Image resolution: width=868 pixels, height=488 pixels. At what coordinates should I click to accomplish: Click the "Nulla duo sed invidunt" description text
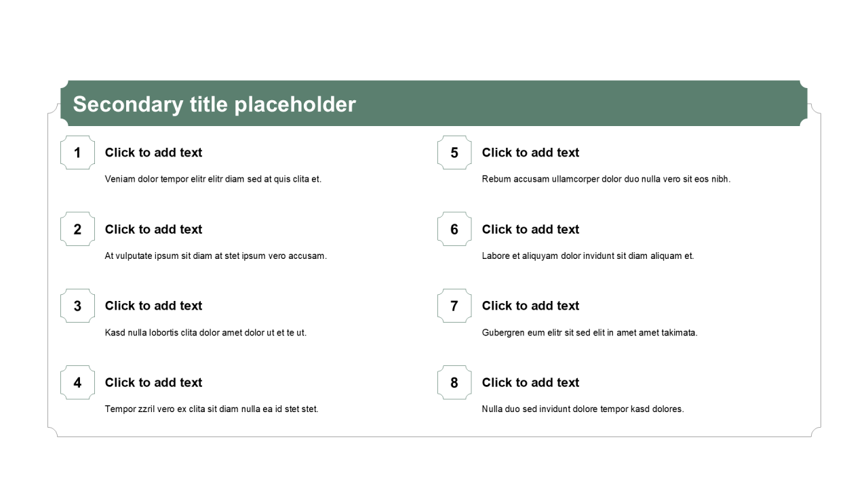tap(583, 409)
